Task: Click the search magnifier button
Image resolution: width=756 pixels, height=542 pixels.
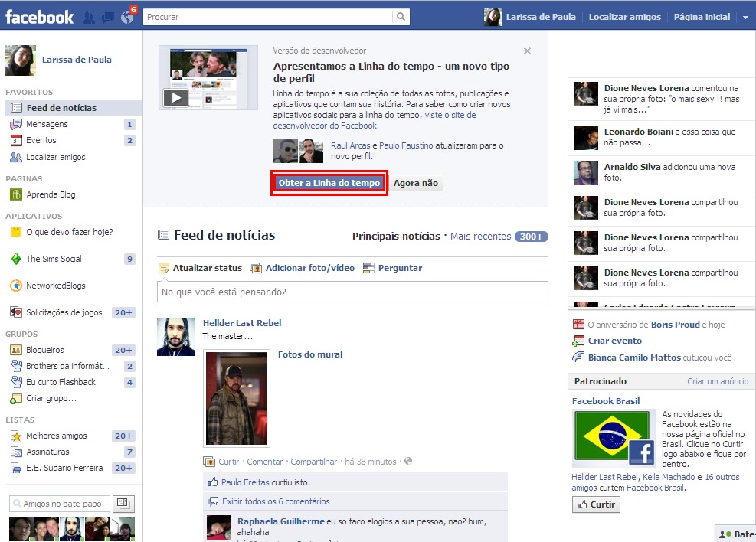Action: (401, 17)
